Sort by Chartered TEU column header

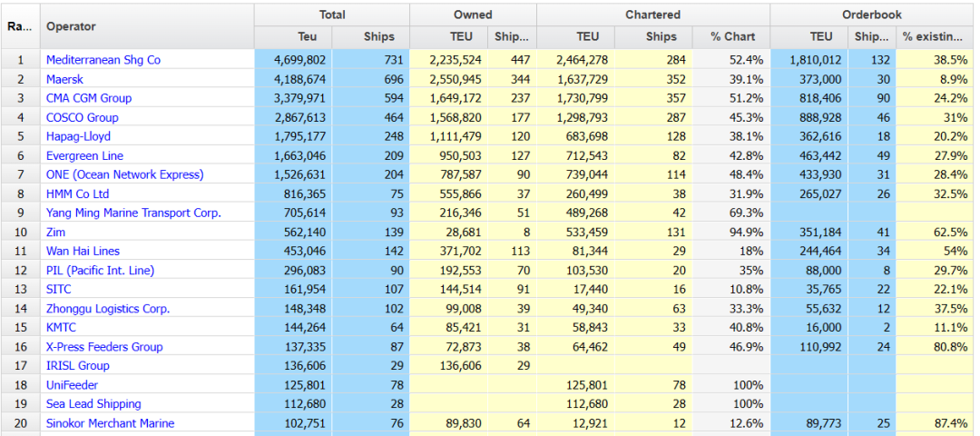pos(575,37)
